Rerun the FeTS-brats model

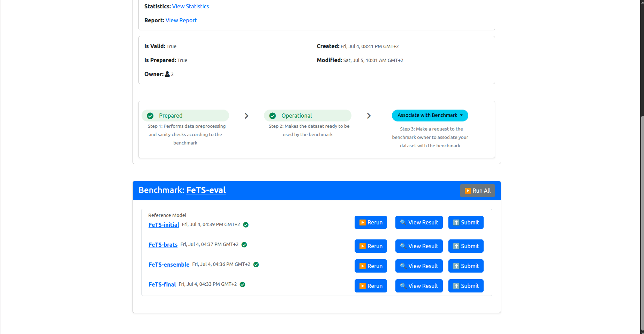(371, 246)
